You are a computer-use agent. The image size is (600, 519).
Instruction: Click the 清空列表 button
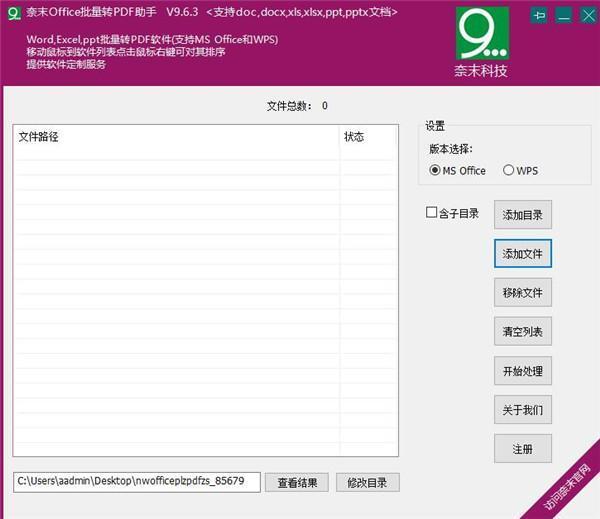[523, 331]
